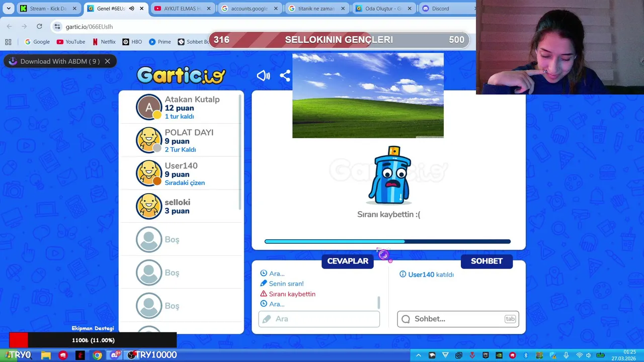This screenshot has width=644, height=362.
Task: Close the Stream - Kick tab
Action: (x=74, y=9)
